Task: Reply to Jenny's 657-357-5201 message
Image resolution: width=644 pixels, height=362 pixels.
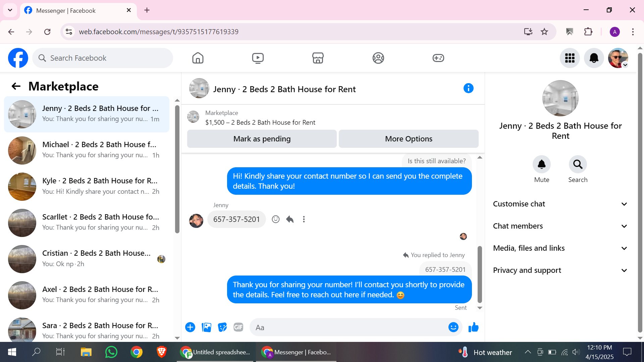Action: coord(290,219)
